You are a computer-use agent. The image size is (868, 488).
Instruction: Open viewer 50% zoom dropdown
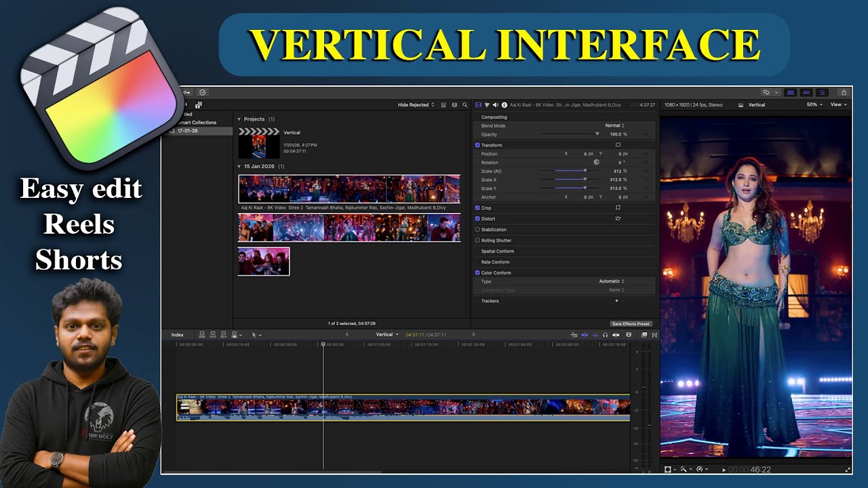click(814, 105)
